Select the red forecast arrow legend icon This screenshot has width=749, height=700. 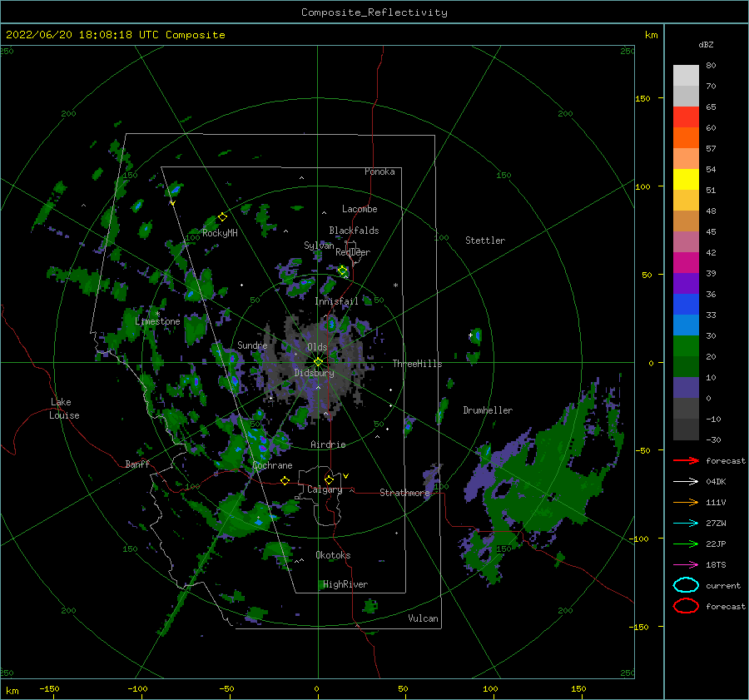686,460
